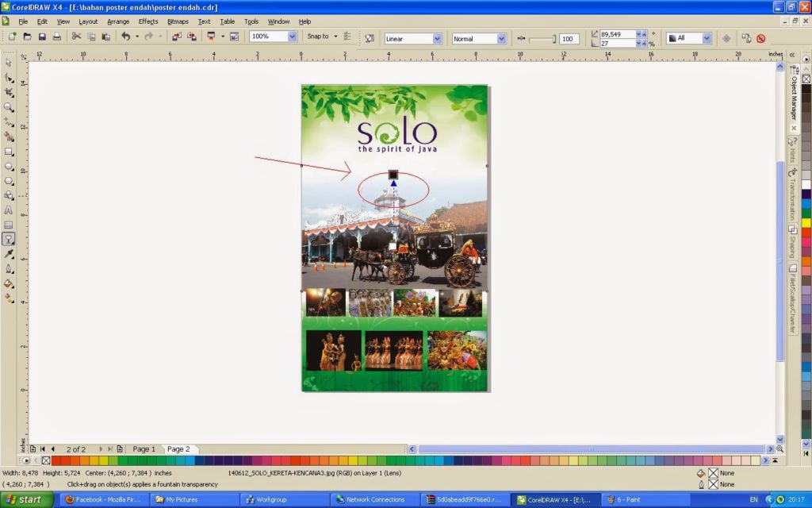Save the current document
The width and height of the screenshot is (812, 508).
(43, 37)
